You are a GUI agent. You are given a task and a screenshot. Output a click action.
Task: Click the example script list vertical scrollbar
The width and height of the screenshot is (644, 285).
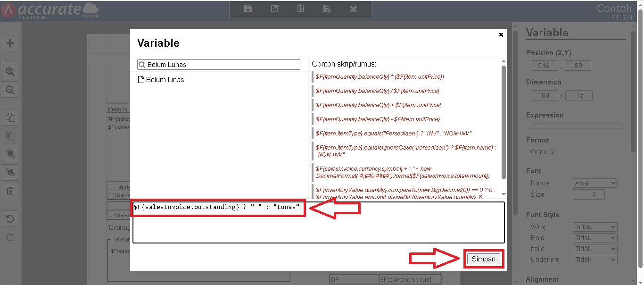coord(504,123)
